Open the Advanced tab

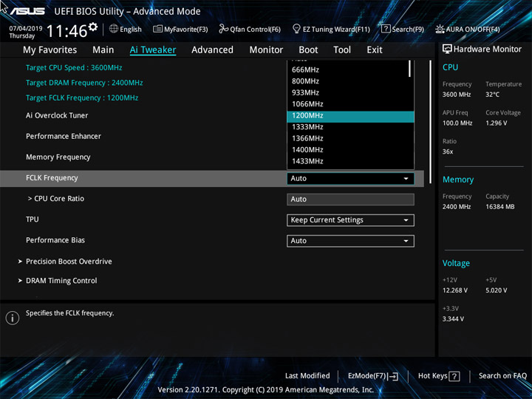point(212,50)
